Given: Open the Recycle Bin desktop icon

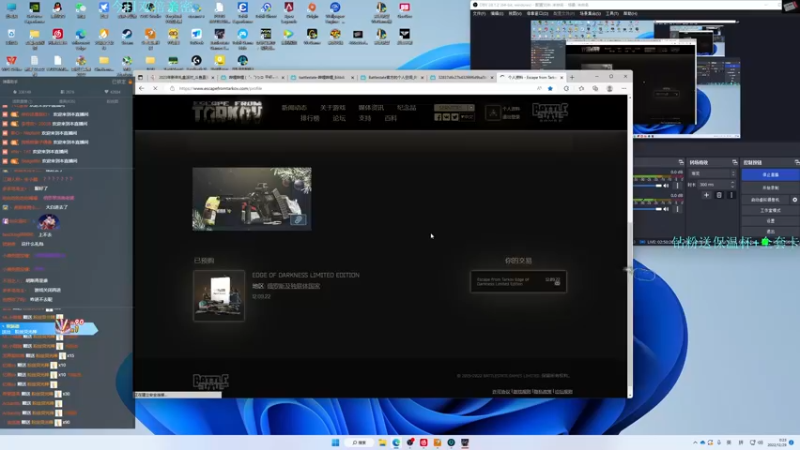Looking at the screenshot, I should [11, 35].
